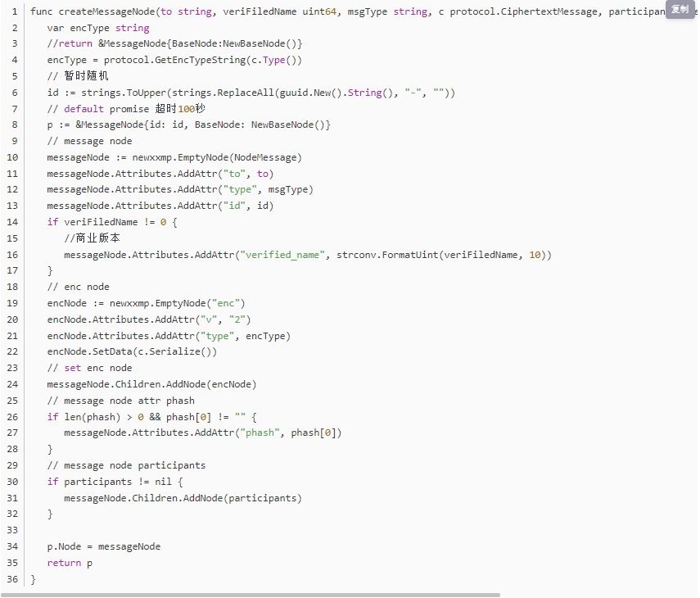Click 'encNode.Attributes.AddAttr("v", "2")'
The image size is (700, 598).
click(x=149, y=319)
